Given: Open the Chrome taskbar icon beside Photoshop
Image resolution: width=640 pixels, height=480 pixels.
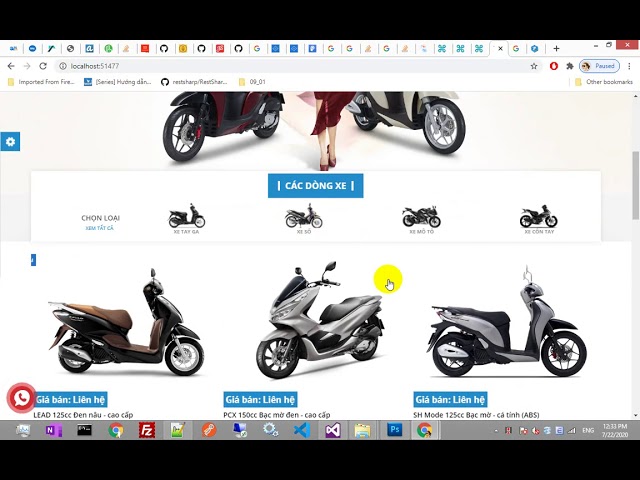Looking at the screenshot, I should coord(424,430).
